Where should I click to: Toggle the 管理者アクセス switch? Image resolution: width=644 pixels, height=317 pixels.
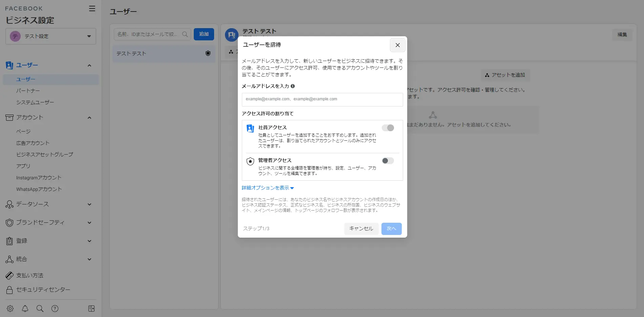pyautogui.click(x=388, y=161)
